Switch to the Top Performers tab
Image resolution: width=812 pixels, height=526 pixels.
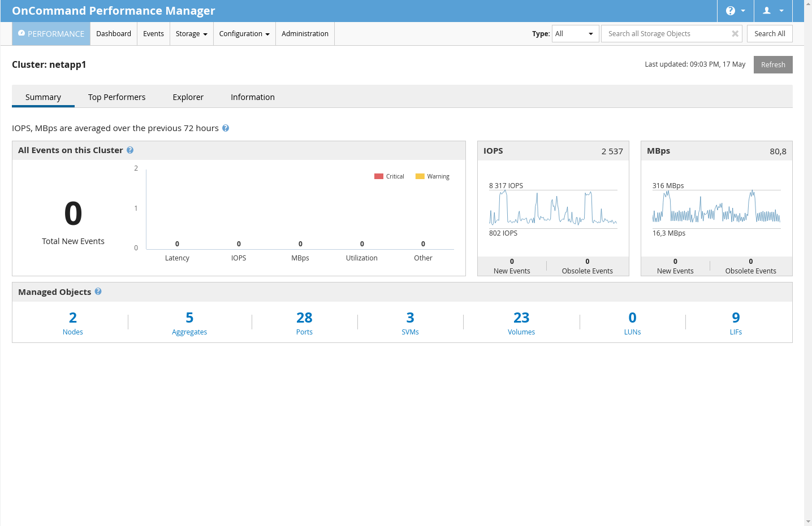(x=116, y=97)
